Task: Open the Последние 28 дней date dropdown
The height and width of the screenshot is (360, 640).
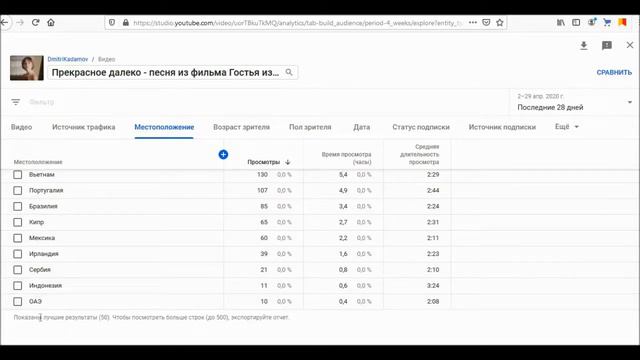Action: pyautogui.click(x=574, y=102)
